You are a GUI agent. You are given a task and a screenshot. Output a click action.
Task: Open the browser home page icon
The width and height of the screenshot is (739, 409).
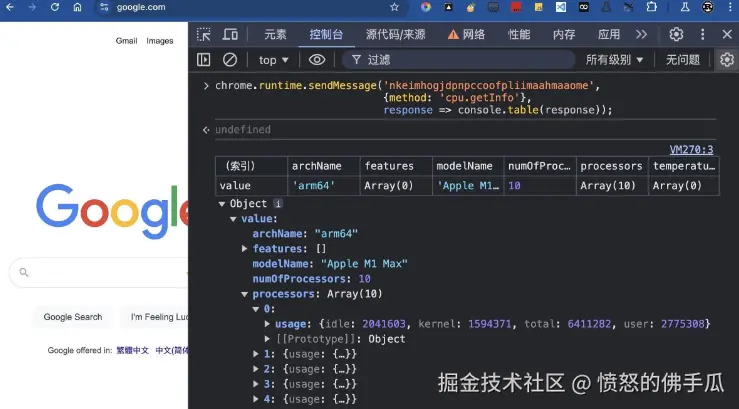pos(77,7)
